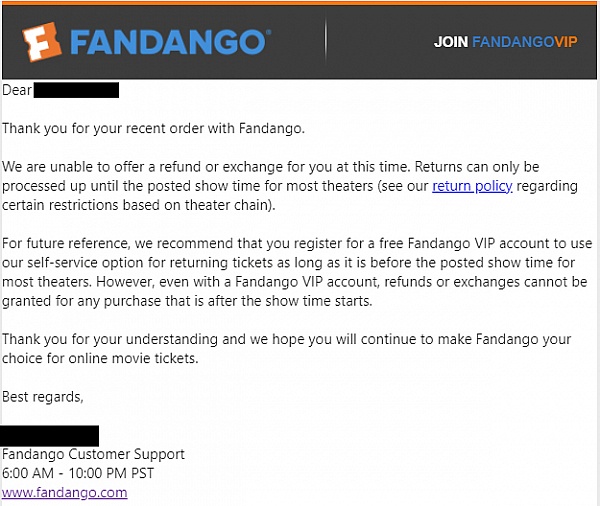Click the 'granted for any purchase' final sentence line
600x506 pixels.
click(187, 301)
